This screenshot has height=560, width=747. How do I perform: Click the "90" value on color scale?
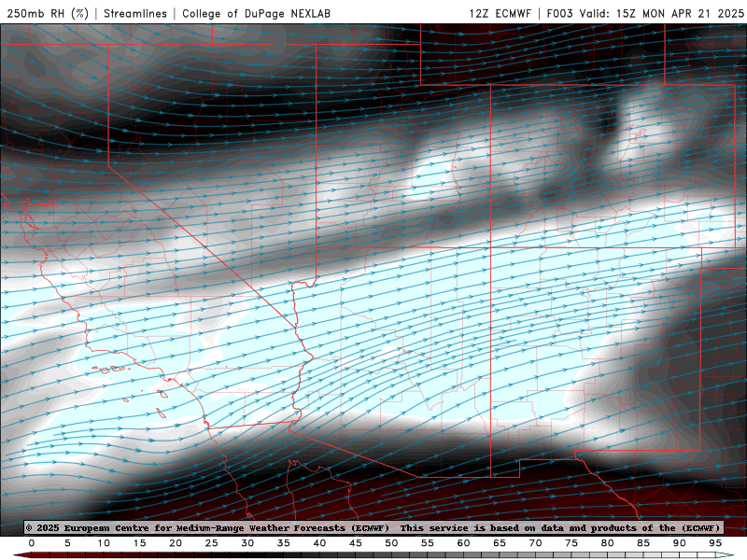(x=679, y=543)
